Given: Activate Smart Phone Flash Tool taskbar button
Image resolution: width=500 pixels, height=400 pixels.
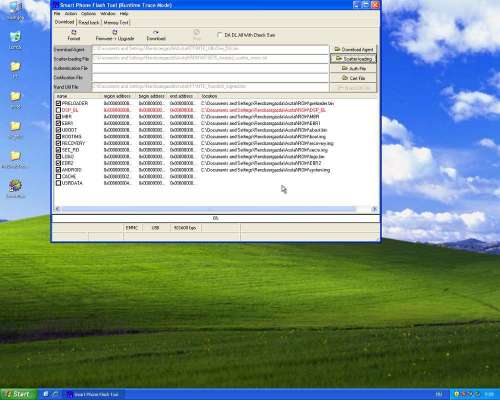Looking at the screenshot, I should tap(94, 395).
